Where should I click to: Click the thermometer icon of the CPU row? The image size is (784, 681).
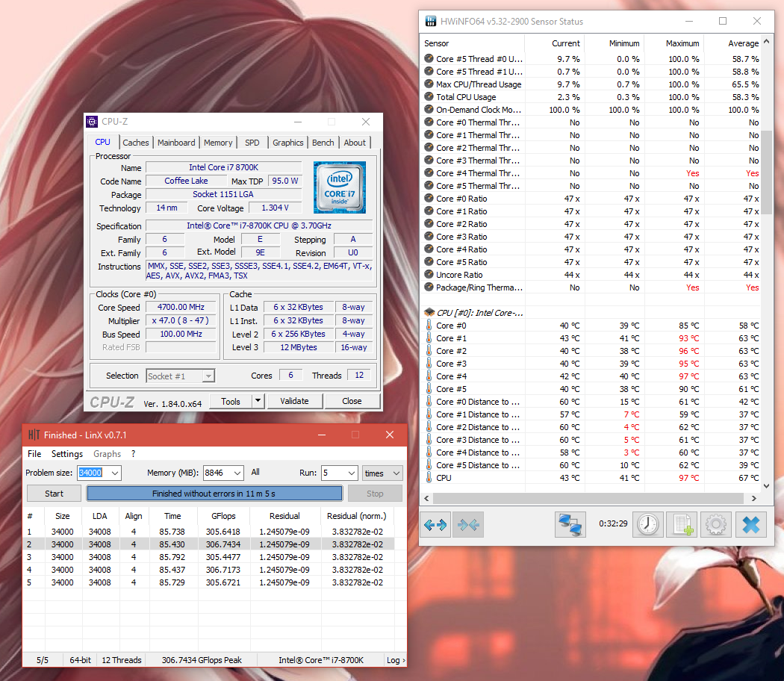click(x=429, y=477)
